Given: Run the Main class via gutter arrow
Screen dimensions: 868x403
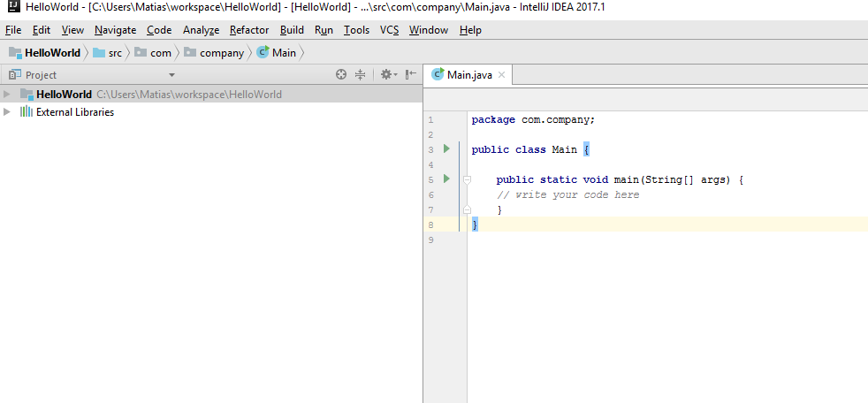Looking at the screenshot, I should click(446, 148).
